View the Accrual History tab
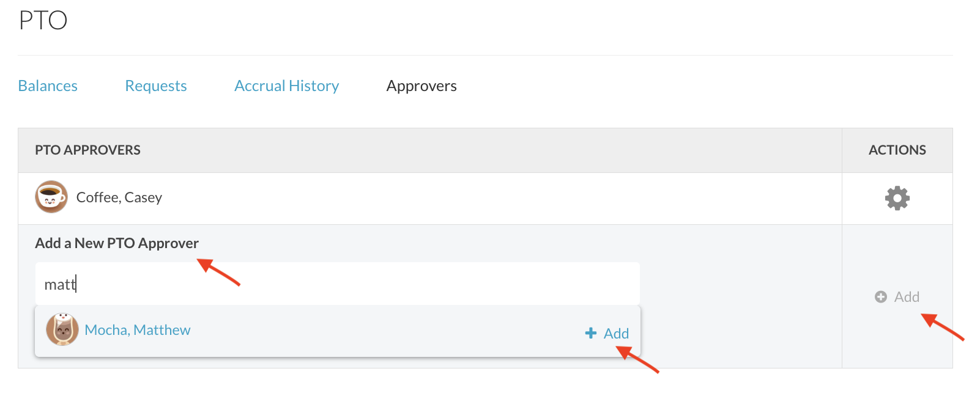The height and width of the screenshot is (396, 980). tap(286, 86)
